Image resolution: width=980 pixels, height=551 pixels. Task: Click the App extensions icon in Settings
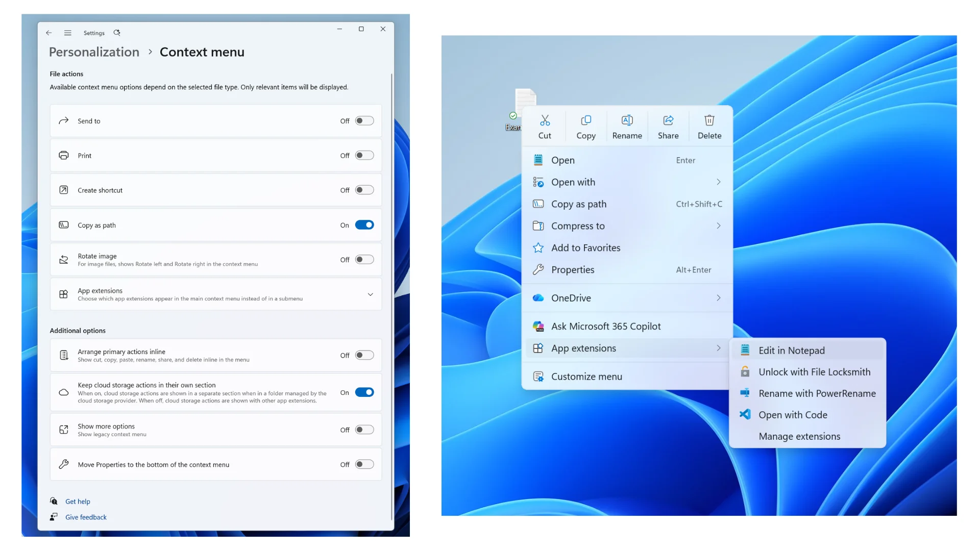[x=64, y=294]
